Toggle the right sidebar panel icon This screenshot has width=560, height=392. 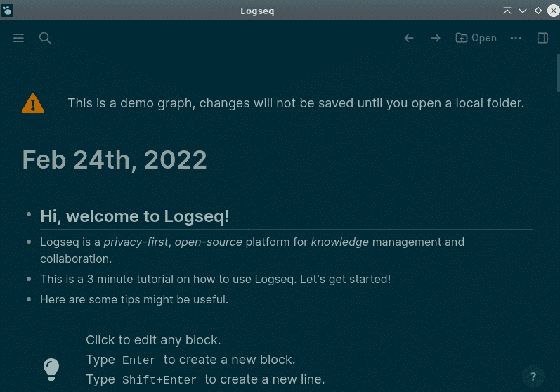pos(542,38)
